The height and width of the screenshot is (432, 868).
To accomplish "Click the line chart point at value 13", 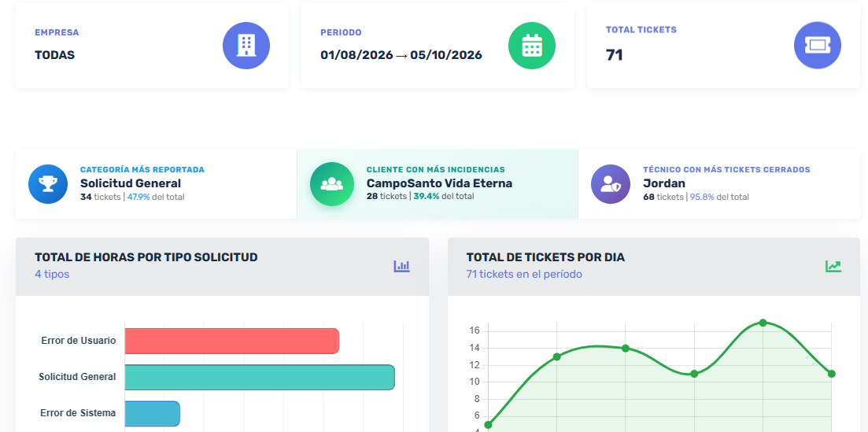I will (x=557, y=356).
